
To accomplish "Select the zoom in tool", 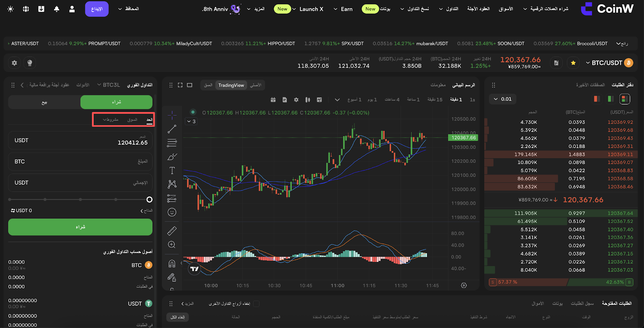I will [172, 245].
